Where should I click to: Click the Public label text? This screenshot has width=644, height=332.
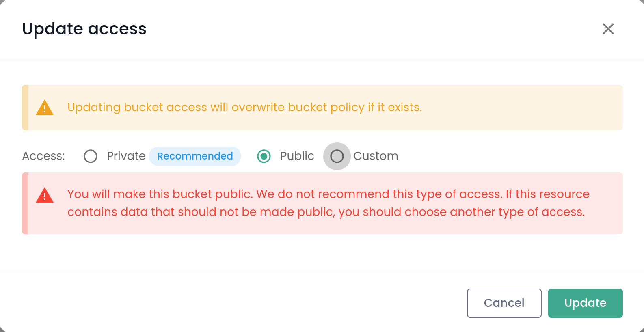pos(297,156)
